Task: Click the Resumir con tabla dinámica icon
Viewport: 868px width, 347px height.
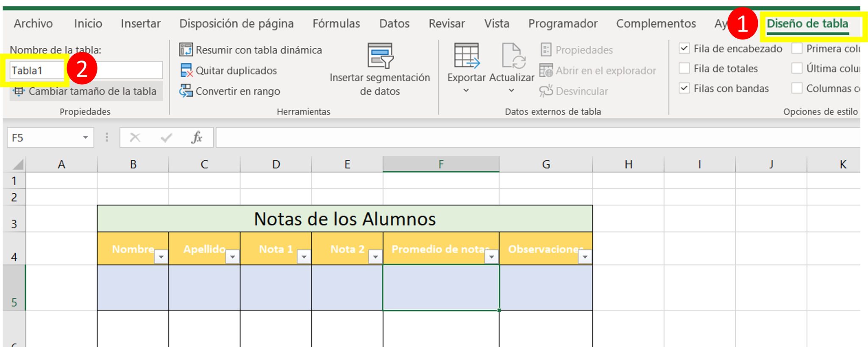Action: pyautogui.click(x=186, y=50)
